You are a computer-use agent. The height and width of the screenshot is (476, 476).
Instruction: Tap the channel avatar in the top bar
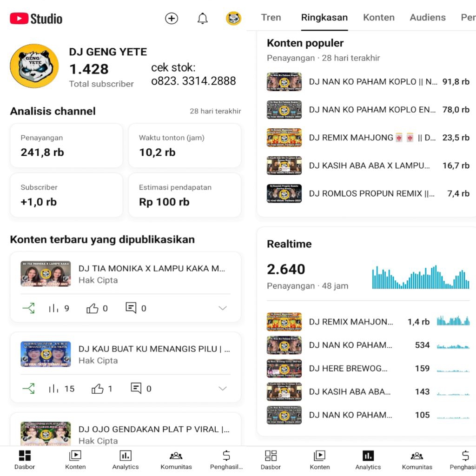[234, 19]
